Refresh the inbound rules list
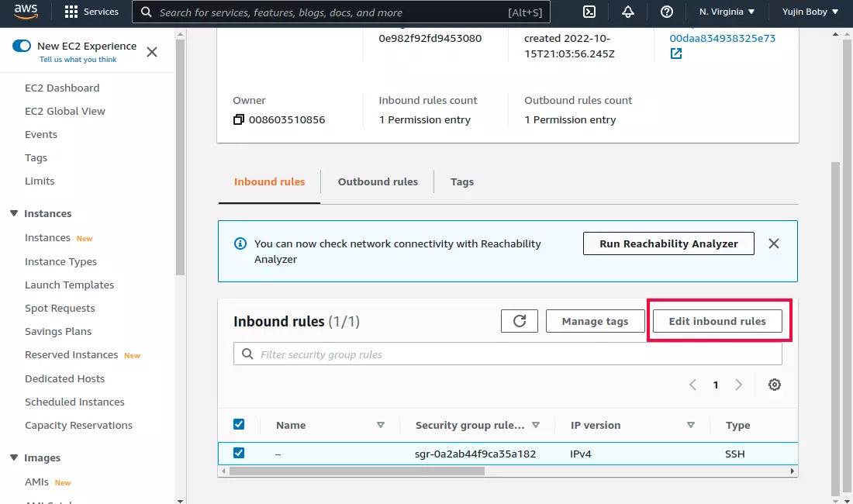This screenshot has width=853, height=504. click(x=520, y=320)
